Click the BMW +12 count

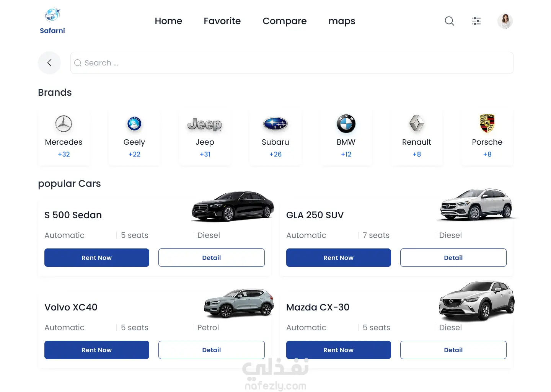[346, 154]
